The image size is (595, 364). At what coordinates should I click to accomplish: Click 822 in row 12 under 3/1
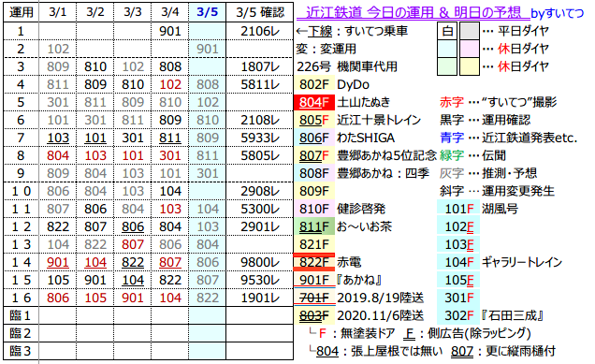(58, 226)
